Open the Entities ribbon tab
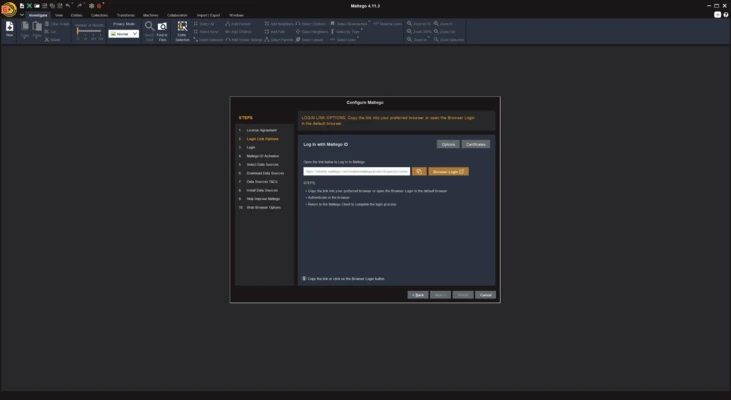731x400 pixels. pyautogui.click(x=76, y=15)
